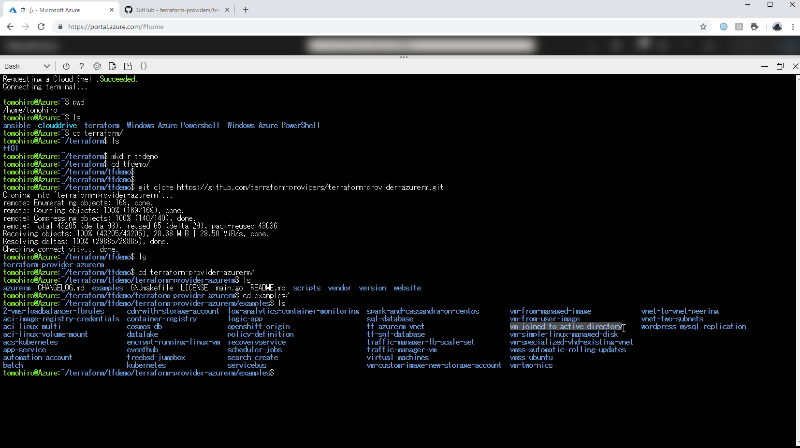Restart Cloud Shell with the power icon
800x448 pixels.
pos(66,66)
